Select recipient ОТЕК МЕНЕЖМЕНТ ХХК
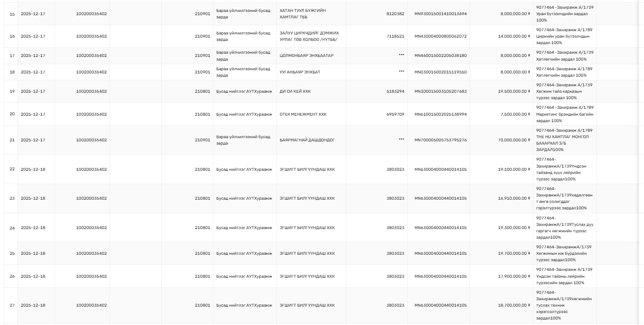 tap(303, 114)
